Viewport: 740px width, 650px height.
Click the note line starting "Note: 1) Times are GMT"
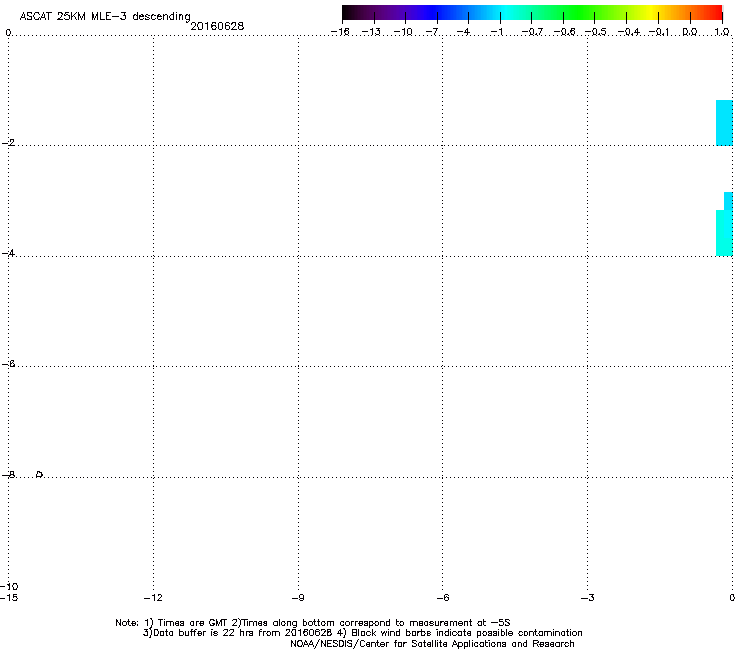pos(312,623)
